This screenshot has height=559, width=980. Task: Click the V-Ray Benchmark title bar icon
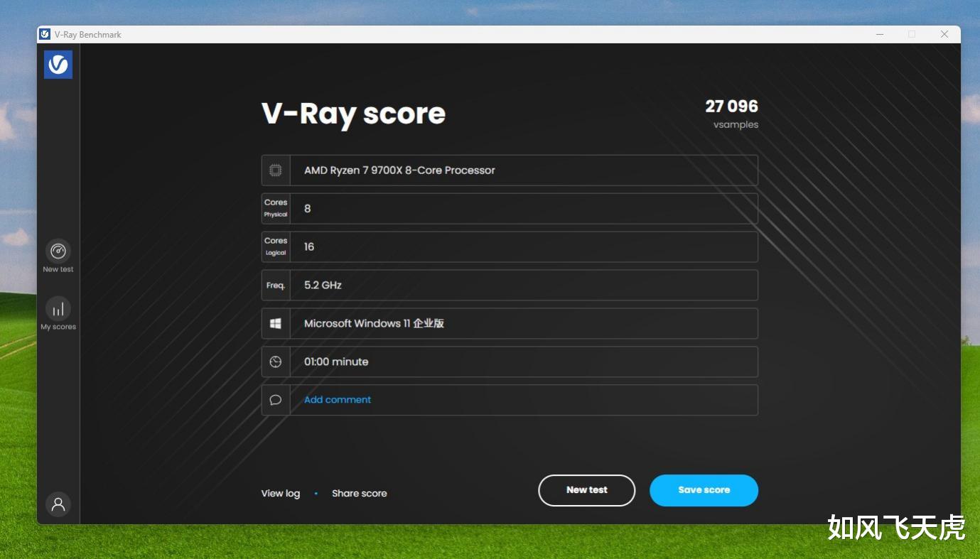45,34
